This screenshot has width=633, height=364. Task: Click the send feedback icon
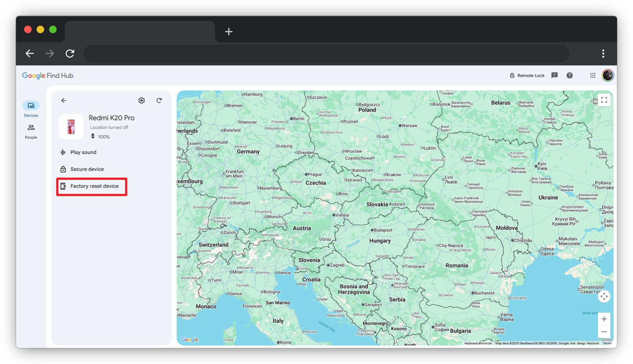555,76
